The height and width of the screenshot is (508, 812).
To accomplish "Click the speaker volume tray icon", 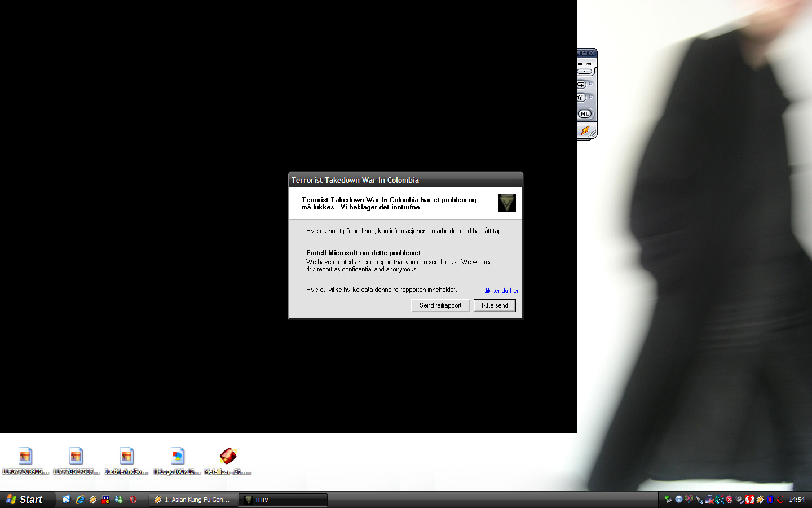I will coord(740,500).
